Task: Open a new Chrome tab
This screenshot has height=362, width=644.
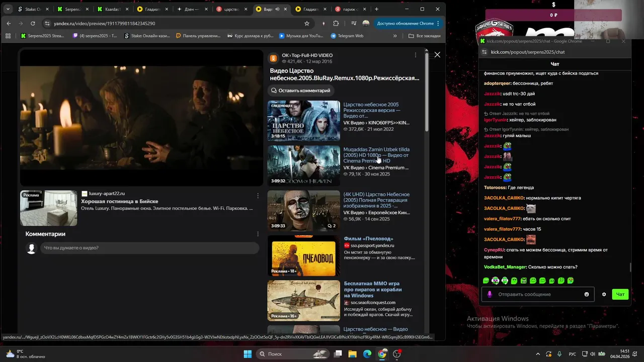Action: pyautogui.click(x=376, y=9)
